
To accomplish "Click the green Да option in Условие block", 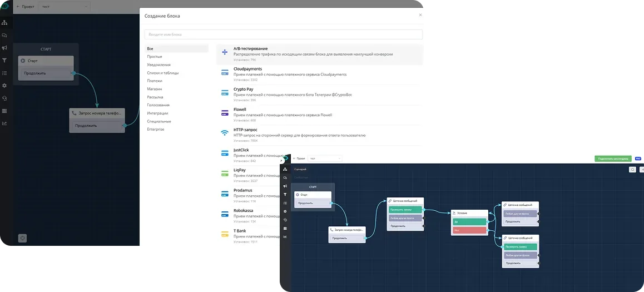I will pyautogui.click(x=469, y=221).
